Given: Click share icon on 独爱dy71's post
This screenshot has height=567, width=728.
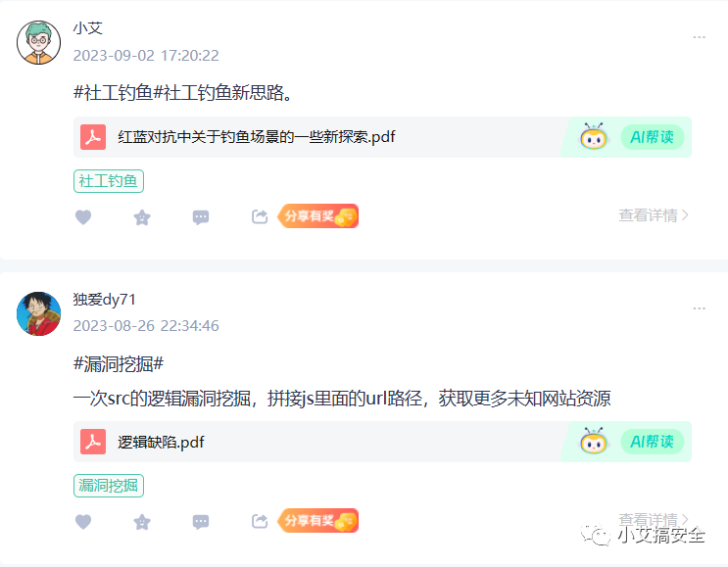Looking at the screenshot, I should pos(260,521).
